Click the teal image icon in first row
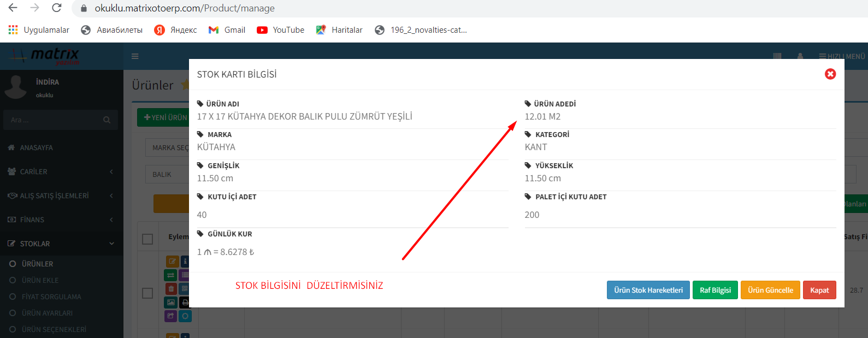Image resolution: width=868 pixels, height=338 pixels. (171, 303)
